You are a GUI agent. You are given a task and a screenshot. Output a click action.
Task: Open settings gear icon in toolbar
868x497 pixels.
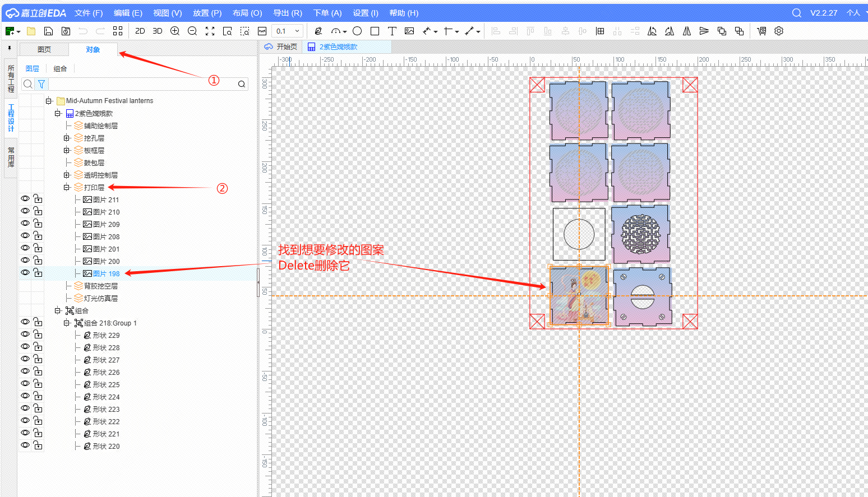pyautogui.click(x=779, y=31)
